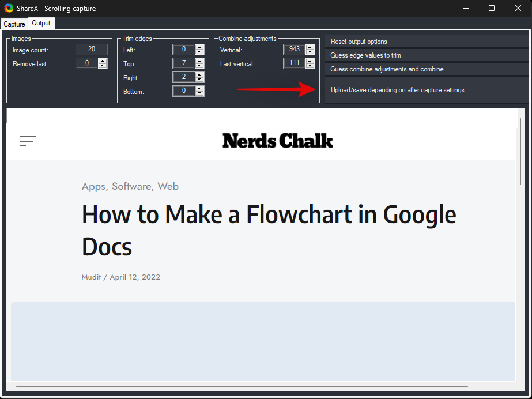Switch to the Capture tab
The image size is (532, 399).
pyautogui.click(x=14, y=24)
